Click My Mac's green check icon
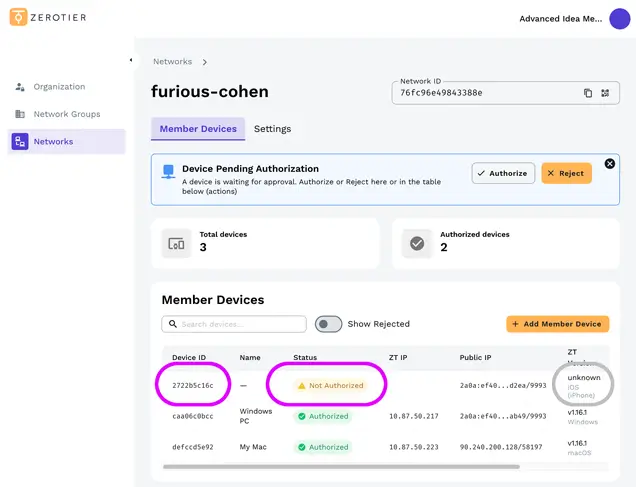This screenshot has width=636, height=487. point(301,447)
